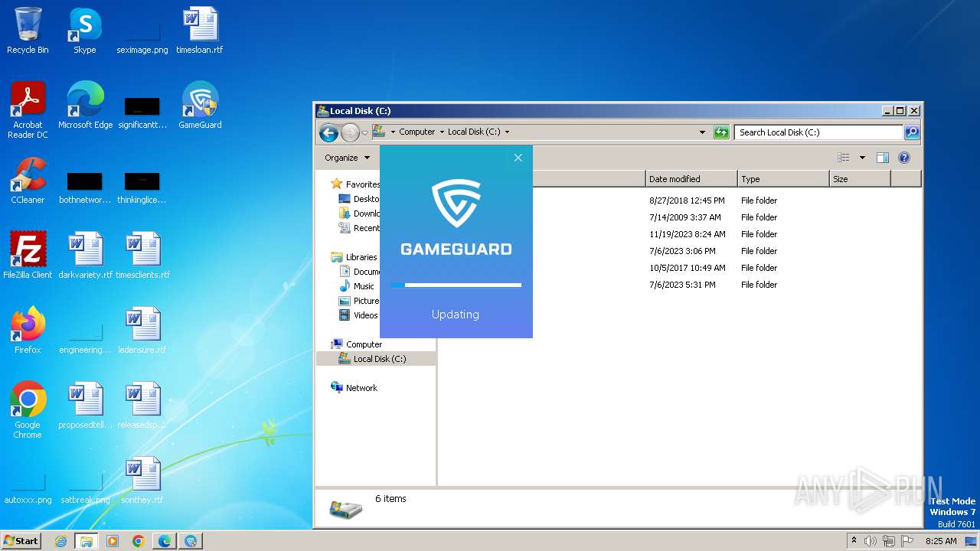980x551 pixels.
Task: Launch Skype from the desktop
Action: click(x=85, y=31)
